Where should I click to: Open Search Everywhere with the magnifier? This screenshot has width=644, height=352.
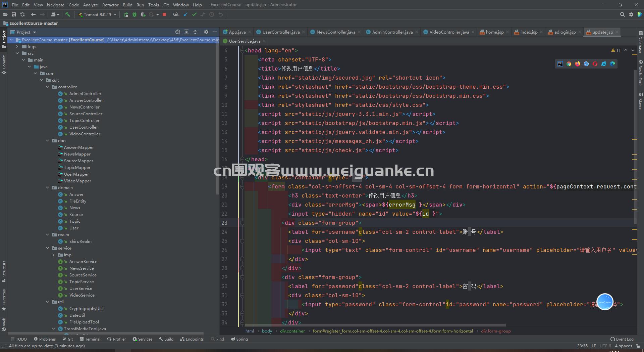point(623,14)
